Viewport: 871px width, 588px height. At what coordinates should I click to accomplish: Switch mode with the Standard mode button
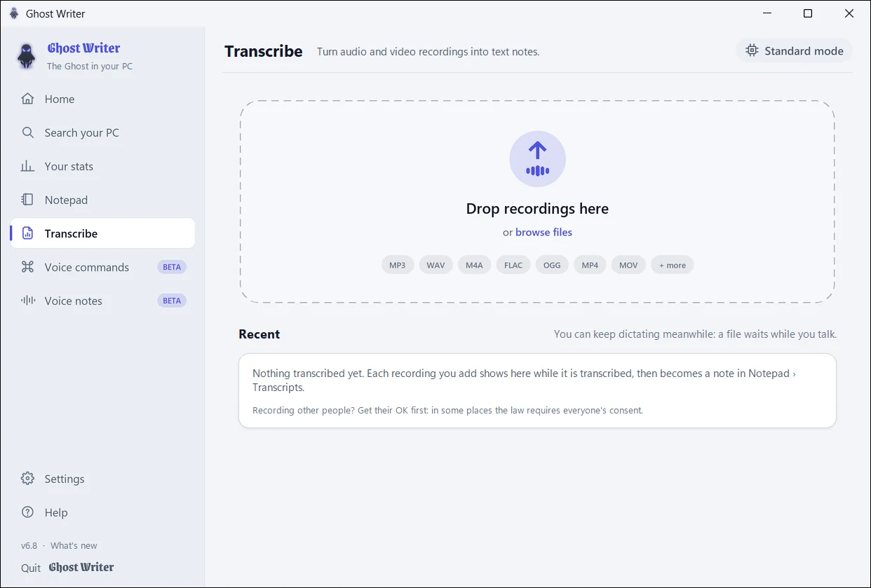[x=794, y=50]
